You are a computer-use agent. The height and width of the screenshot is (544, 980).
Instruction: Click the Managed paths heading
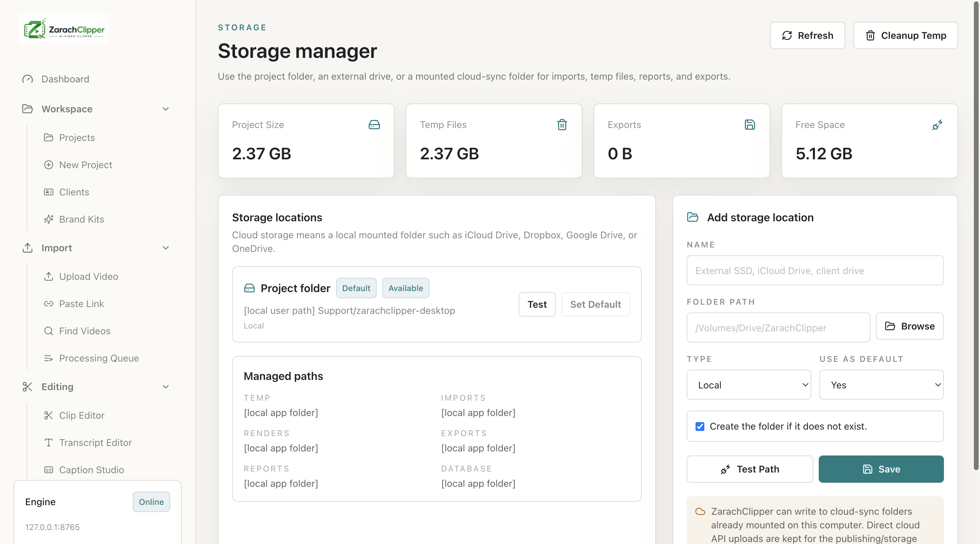click(x=283, y=376)
